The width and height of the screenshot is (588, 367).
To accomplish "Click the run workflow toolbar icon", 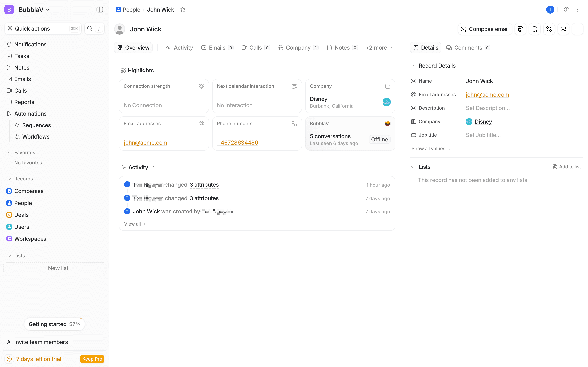I will click(549, 29).
